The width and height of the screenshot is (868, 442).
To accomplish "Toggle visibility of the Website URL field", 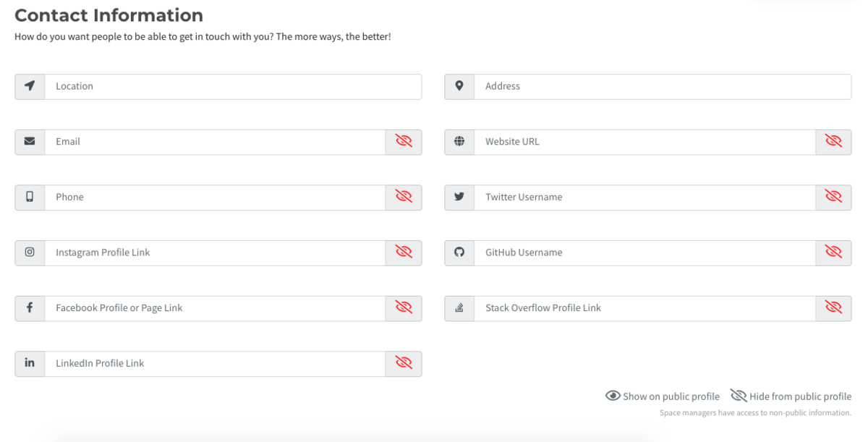I will [833, 142].
